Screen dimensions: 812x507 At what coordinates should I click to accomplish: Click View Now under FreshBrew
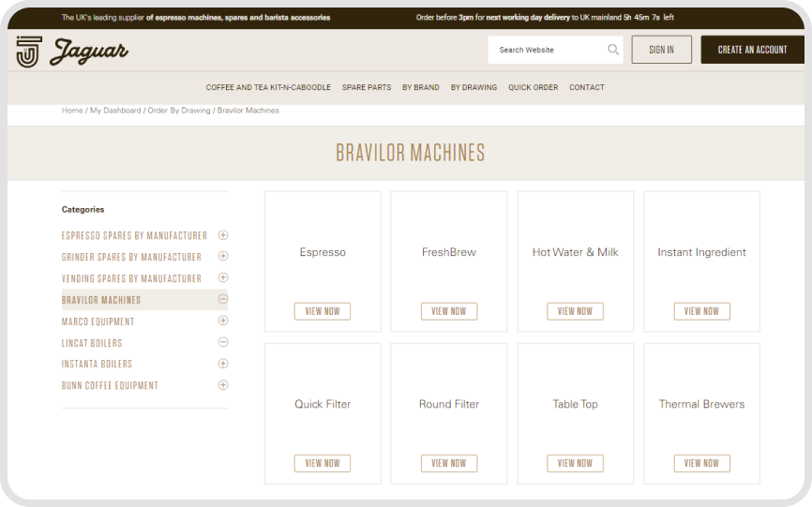point(448,311)
